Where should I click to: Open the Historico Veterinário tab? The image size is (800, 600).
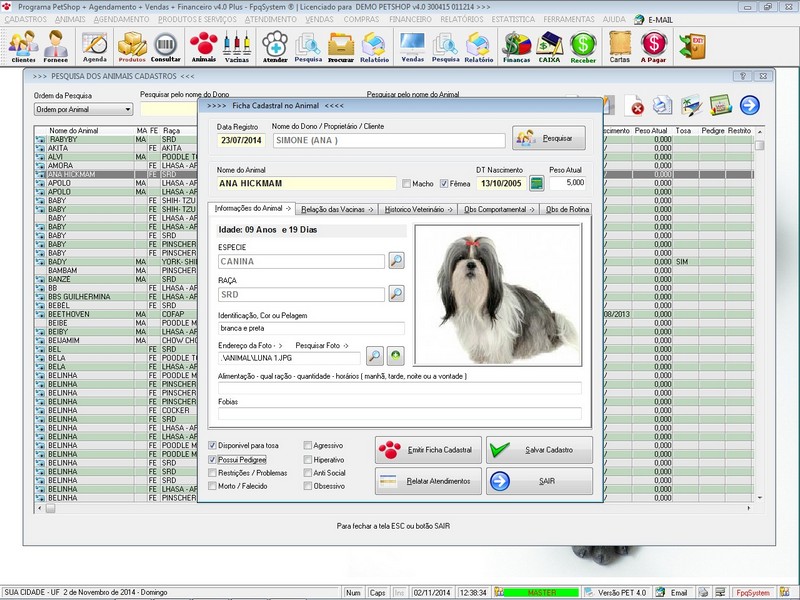click(x=420, y=208)
